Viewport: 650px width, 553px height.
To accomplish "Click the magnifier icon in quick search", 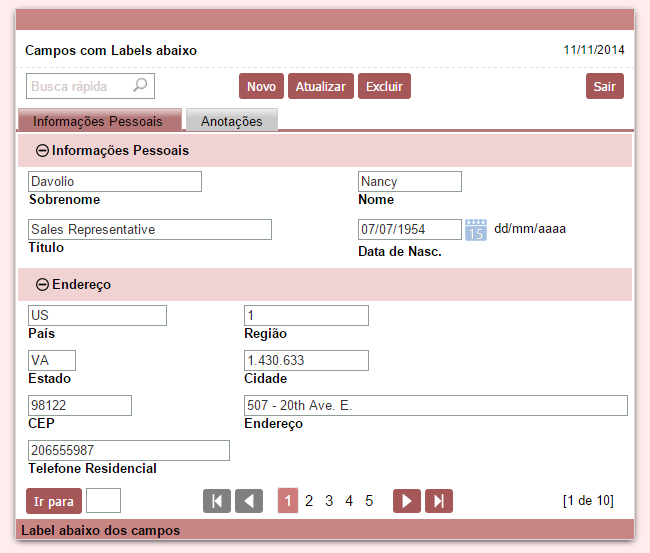I will tap(140, 86).
